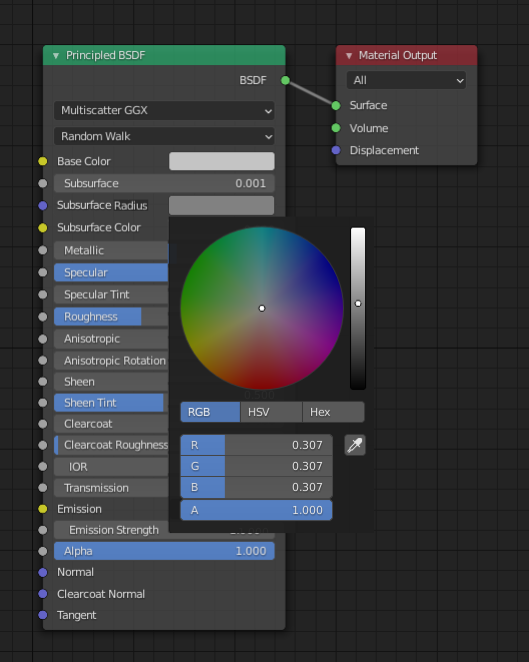529x662 pixels.
Task: Click the Transmission input socket
Action: (x=43, y=488)
